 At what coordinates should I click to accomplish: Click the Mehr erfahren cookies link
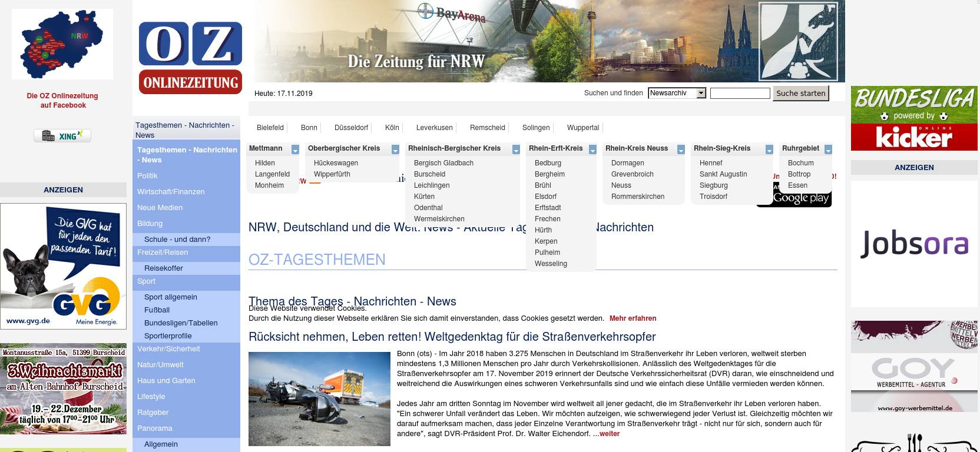(x=633, y=318)
